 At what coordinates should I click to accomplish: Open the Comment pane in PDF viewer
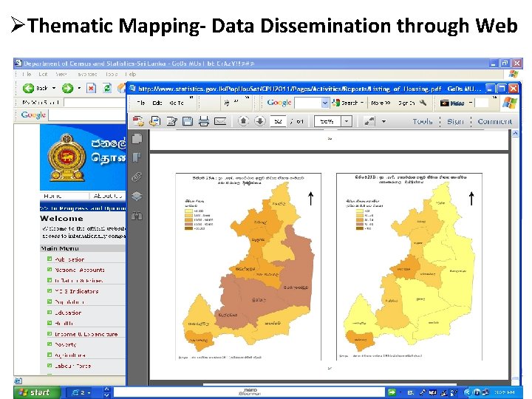click(x=494, y=121)
